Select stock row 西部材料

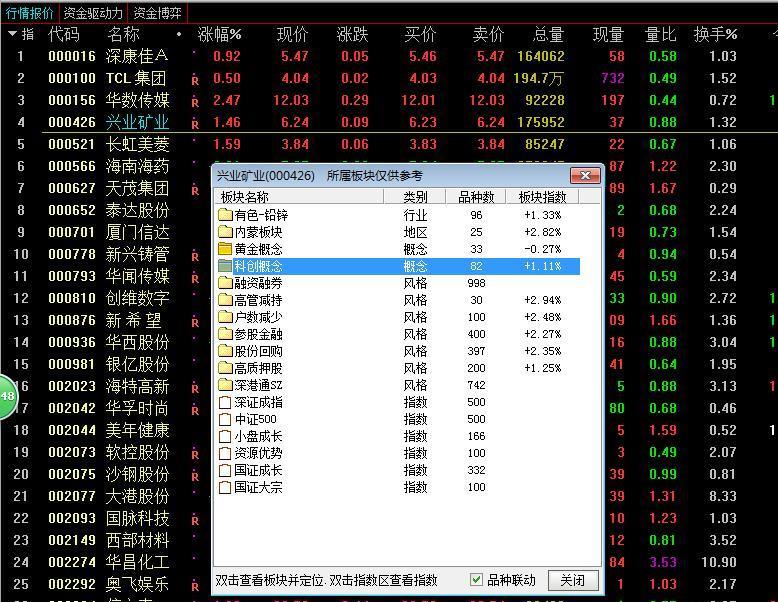coord(137,540)
